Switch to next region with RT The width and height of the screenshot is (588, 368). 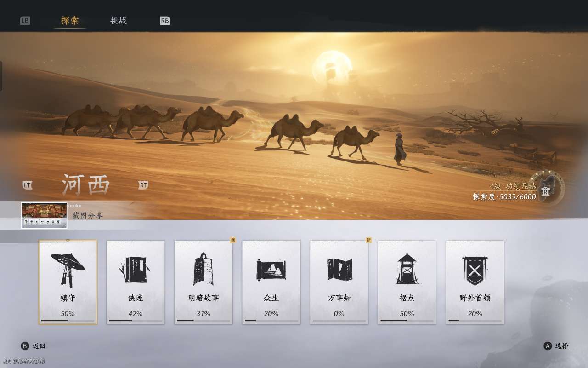pos(143,185)
